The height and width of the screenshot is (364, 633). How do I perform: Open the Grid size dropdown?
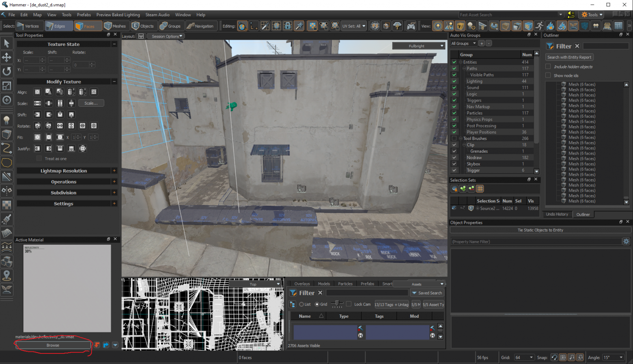point(524,358)
